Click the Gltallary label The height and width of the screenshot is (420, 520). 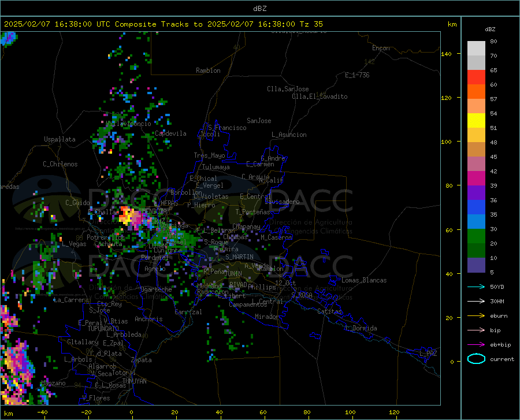click(83, 342)
